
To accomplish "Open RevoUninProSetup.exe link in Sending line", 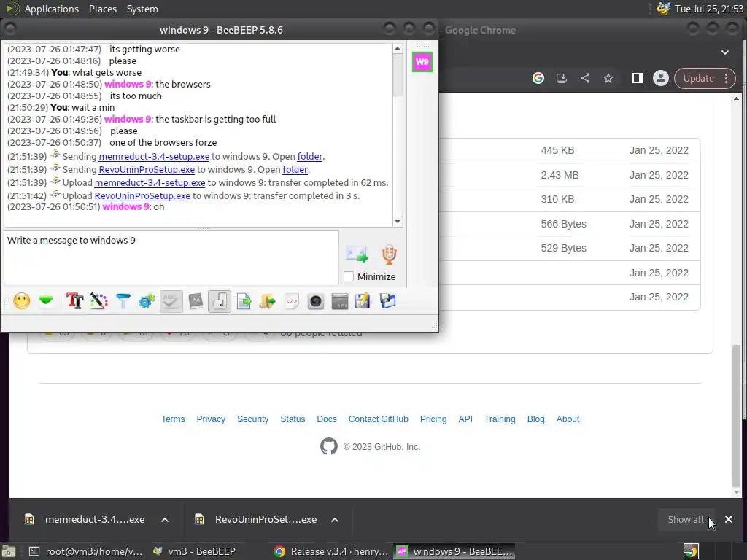I will coord(147,169).
